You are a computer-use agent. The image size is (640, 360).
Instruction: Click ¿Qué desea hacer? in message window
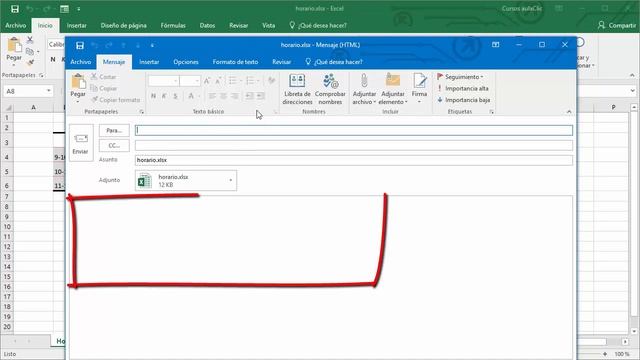(334, 62)
